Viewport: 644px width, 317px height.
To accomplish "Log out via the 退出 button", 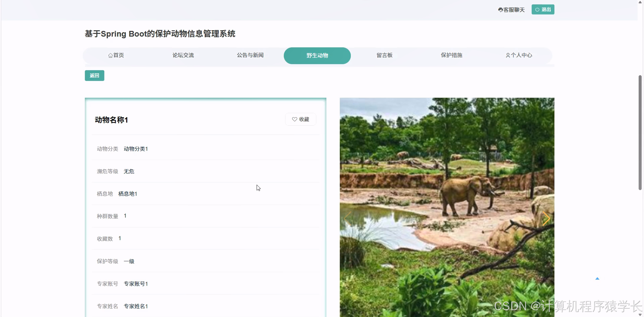I will (x=543, y=9).
